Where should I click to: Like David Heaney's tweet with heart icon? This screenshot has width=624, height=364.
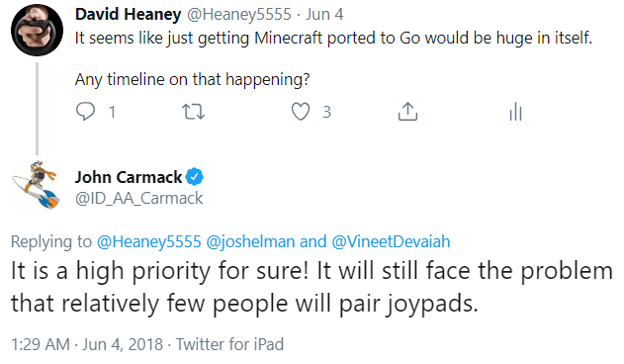click(x=301, y=112)
